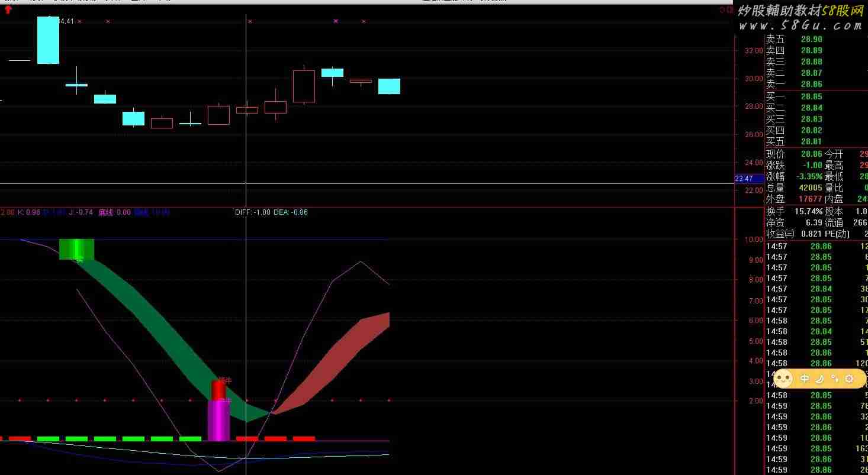Click the 量比 label in the quote panel
Viewport: 868px width, 475px height.
(834, 188)
